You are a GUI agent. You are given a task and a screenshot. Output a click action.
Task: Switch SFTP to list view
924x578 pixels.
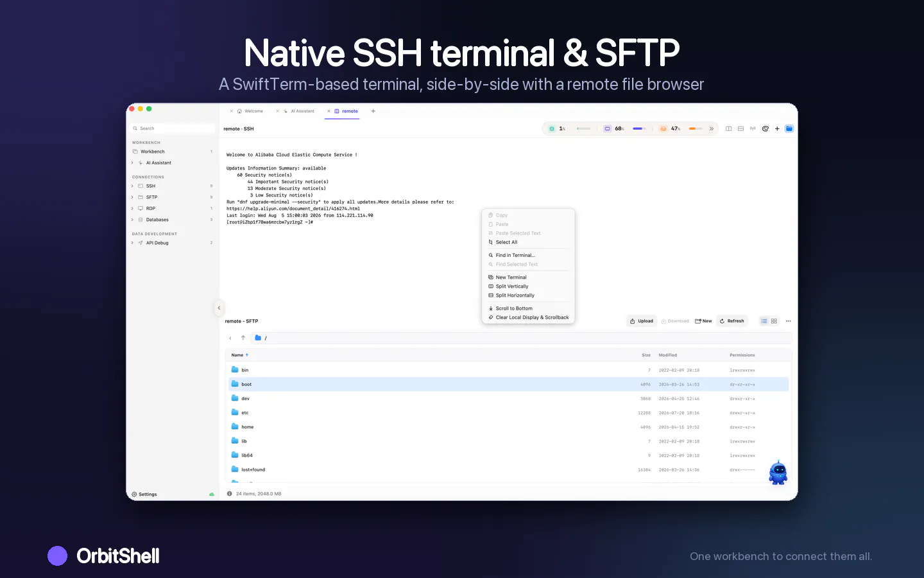764,321
